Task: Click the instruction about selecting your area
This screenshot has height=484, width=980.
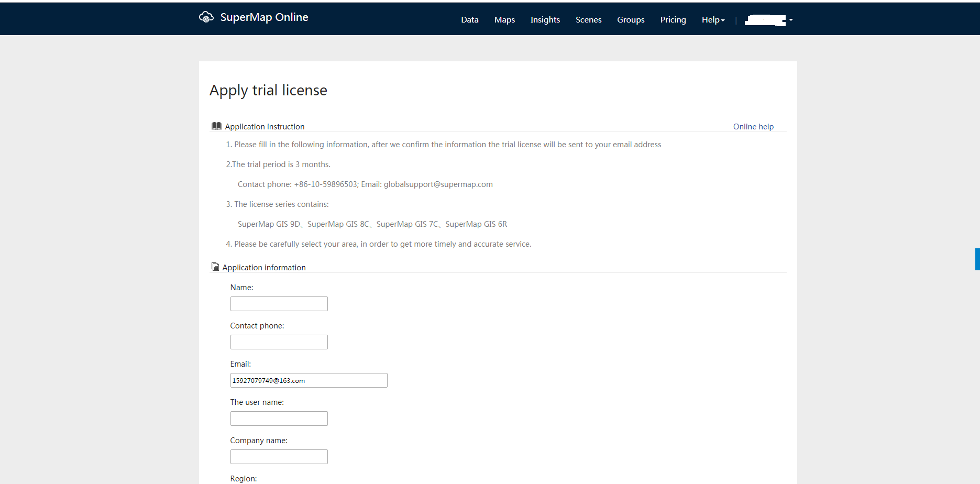Action: pyautogui.click(x=379, y=244)
